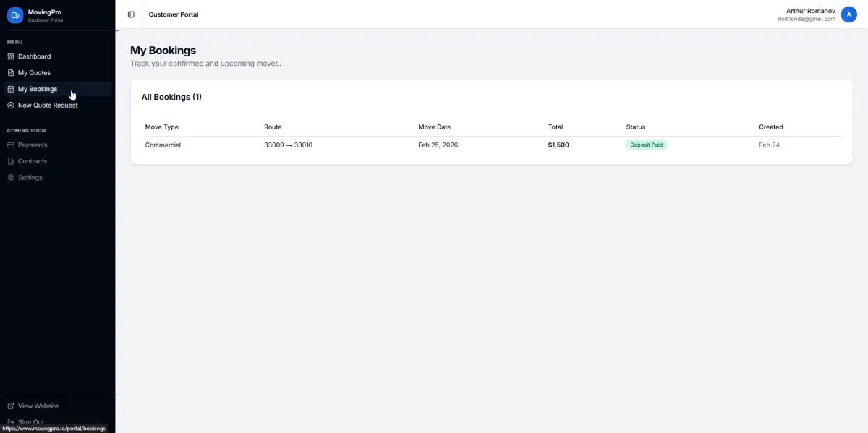This screenshot has height=433, width=868.
Task: Open Settings in the sidebar
Action: 30,178
